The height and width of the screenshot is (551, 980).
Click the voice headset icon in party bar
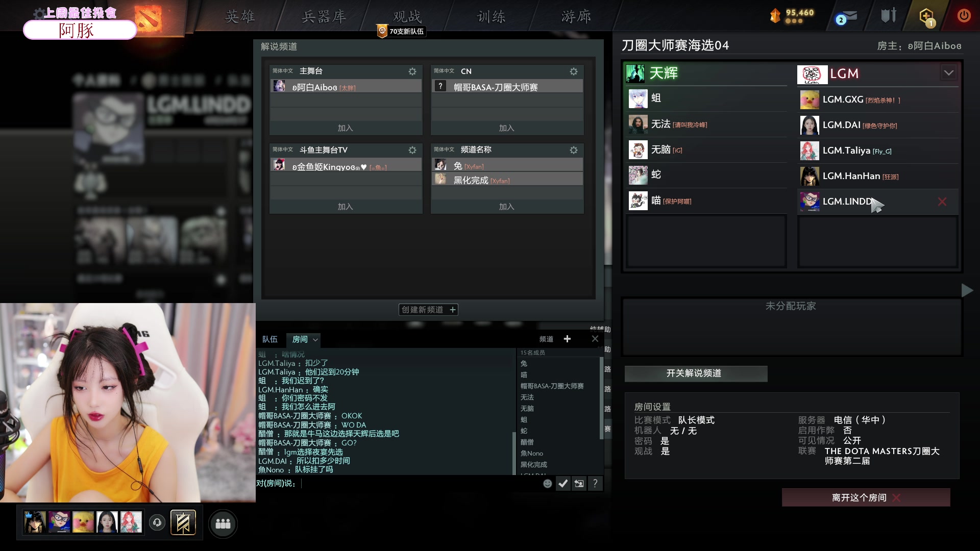coord(157,522)
